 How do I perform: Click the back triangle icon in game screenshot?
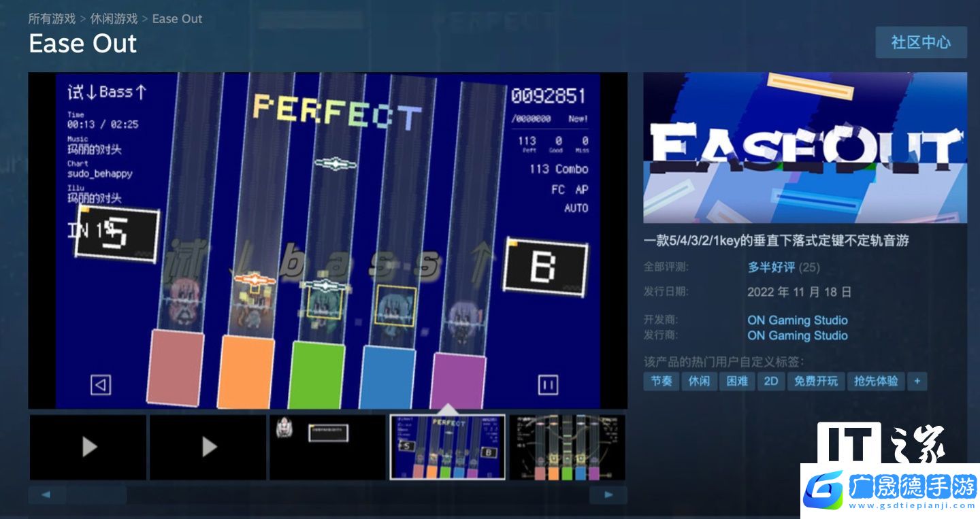coord(101,385)
